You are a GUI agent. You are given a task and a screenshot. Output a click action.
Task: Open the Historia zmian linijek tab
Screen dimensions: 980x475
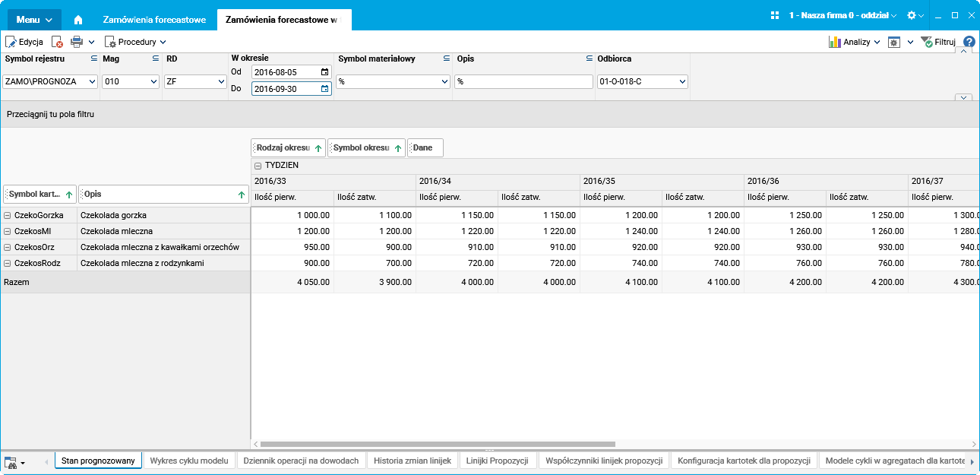[413, 461]
